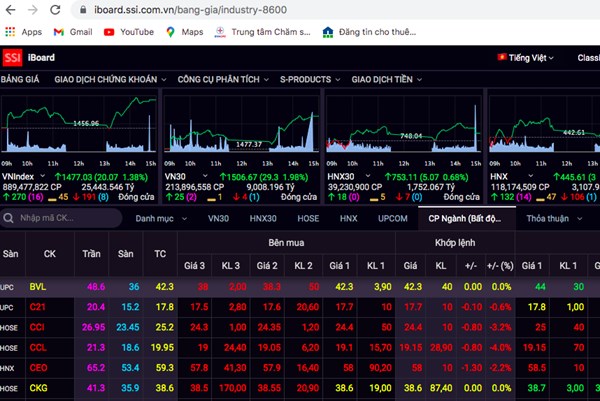Click the BVL stock ticker
Screen dimensions: 600x401
click(x=38, y=286)
